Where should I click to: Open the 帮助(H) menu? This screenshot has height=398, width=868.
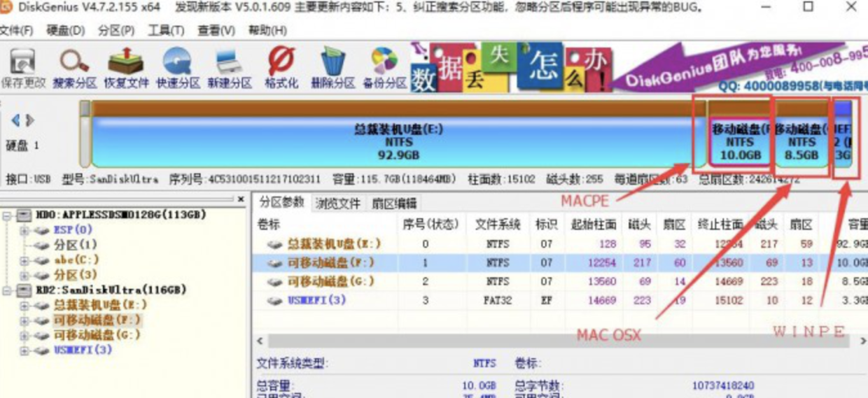[x=267, y=31]
